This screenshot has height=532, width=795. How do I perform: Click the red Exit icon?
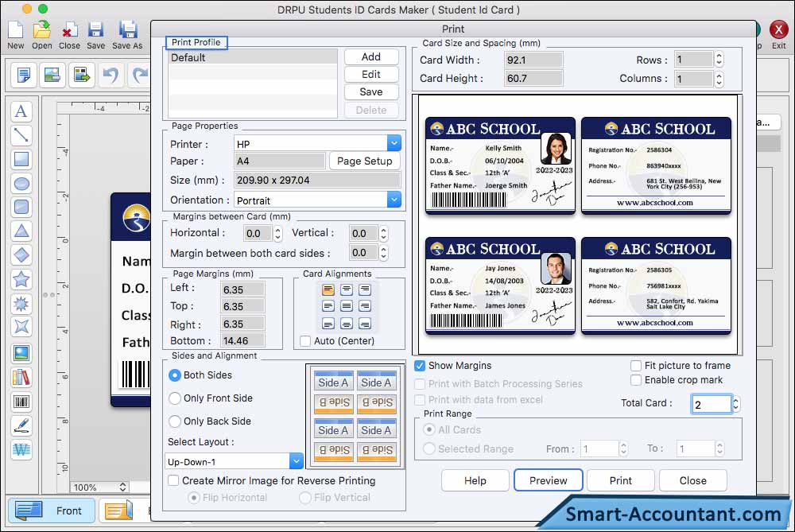coord(778,29)
